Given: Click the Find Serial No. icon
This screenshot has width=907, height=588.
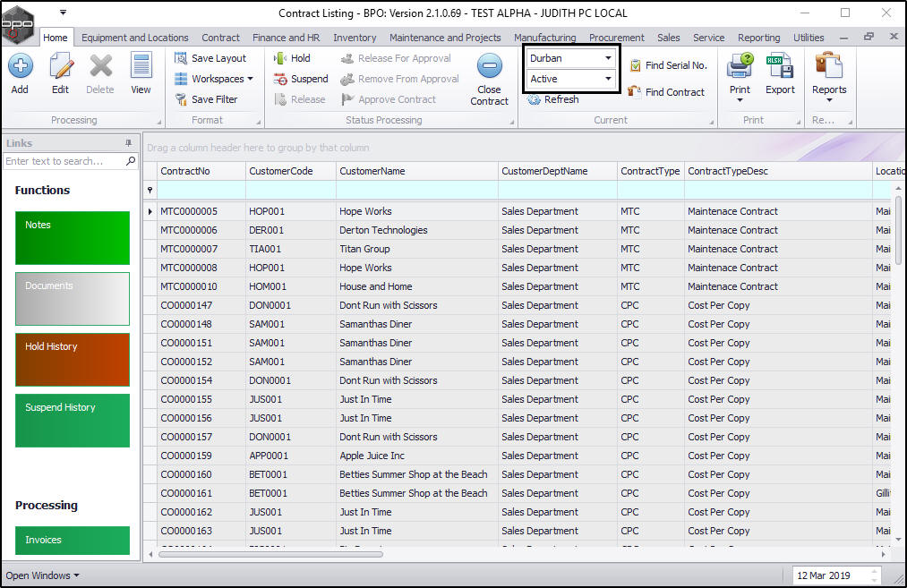Looking at the screenshot, I should [635, 65].
